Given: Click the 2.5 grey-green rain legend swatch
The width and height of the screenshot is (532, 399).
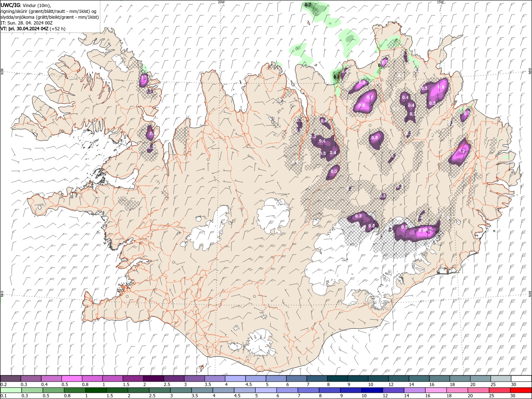Looking at the screenshot, I should (160, 390).
